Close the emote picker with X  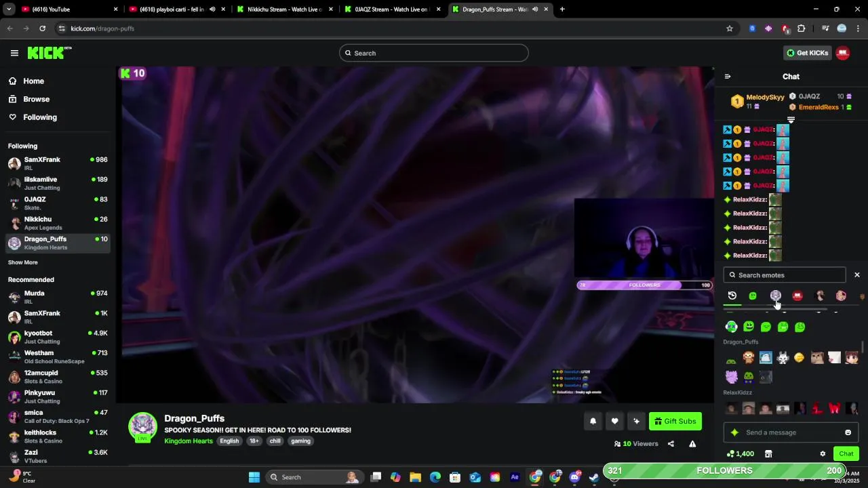(x=857, y=274)
